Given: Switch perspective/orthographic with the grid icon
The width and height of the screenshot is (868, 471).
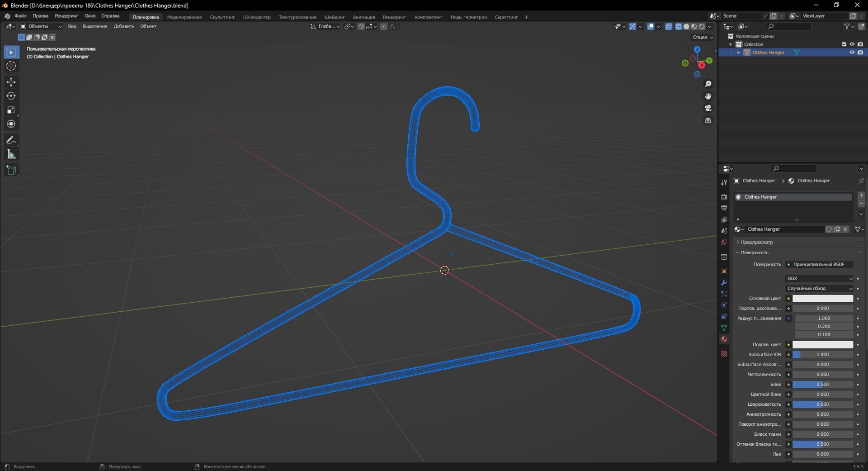Looking at the screenshot, I should point(708,120).
